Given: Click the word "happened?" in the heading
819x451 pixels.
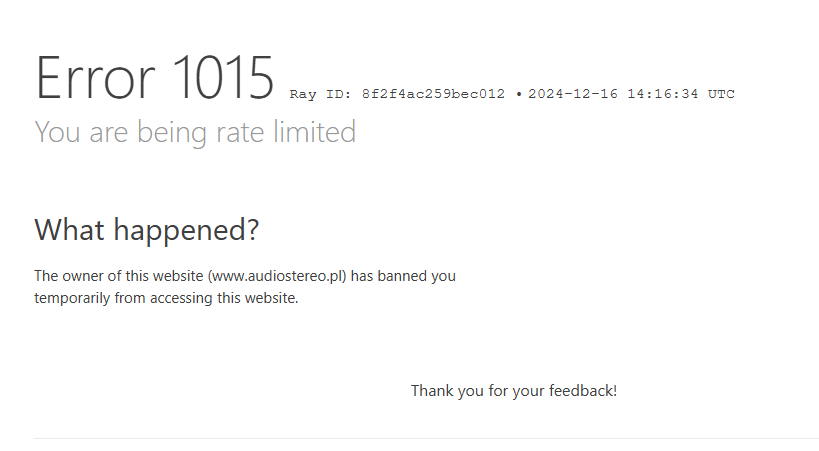Looking at the screenshot, I should coord(186,230).
